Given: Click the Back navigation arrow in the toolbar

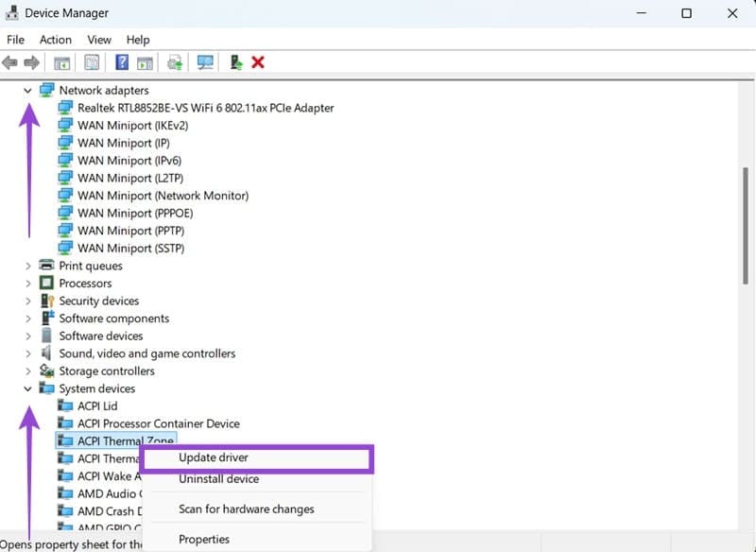Looking at the screenshot, I should (x=10, y=62).
